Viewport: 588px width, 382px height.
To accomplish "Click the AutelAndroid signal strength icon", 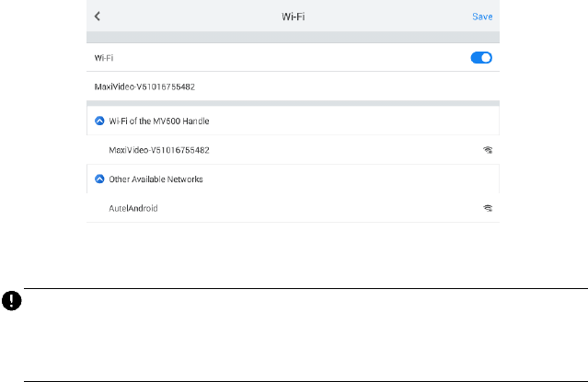I will pos(488,208).
